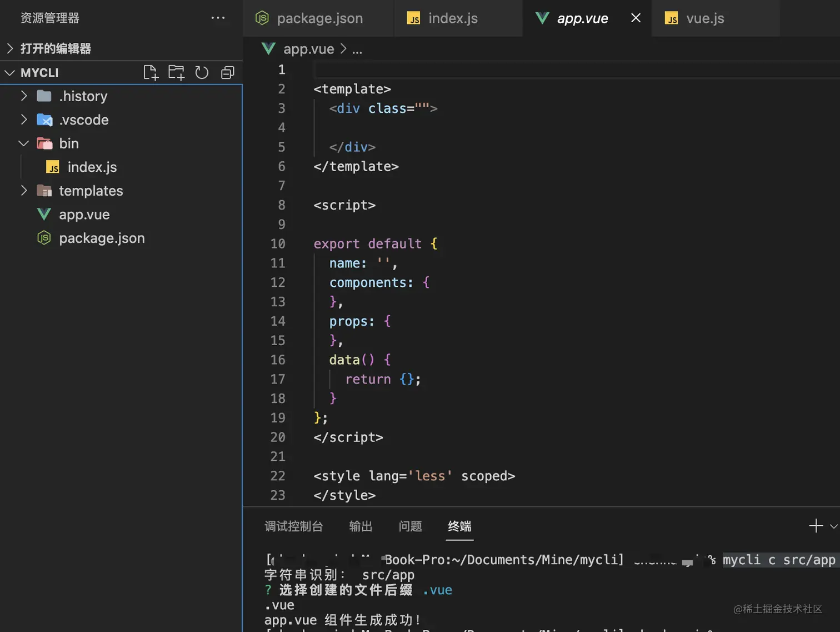The height and width of the screenshot is (632, 840).
Task: Click the style lang='less' scoped tag
Action: [x=414, y=476]
